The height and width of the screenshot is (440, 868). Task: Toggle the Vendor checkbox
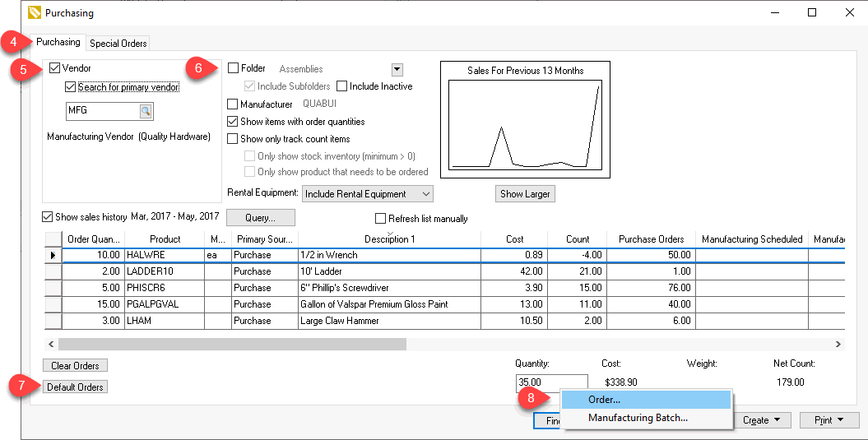coord(54,68)
